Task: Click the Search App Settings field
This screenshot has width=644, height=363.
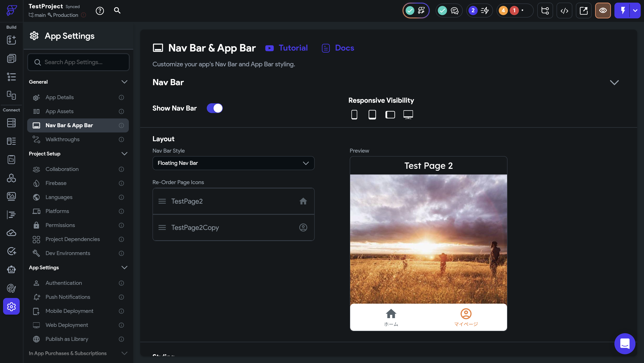Action: (78, 62)
